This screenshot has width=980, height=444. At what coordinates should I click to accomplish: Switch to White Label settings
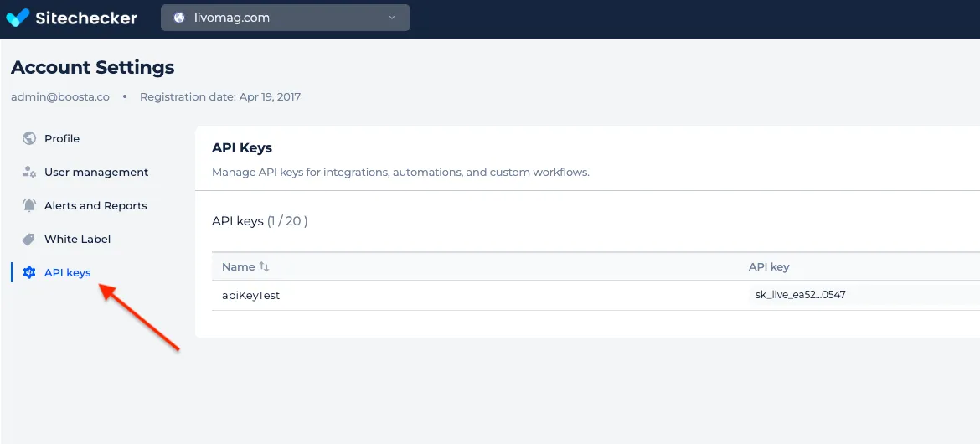pyautogui.click(x=78, y=240)
